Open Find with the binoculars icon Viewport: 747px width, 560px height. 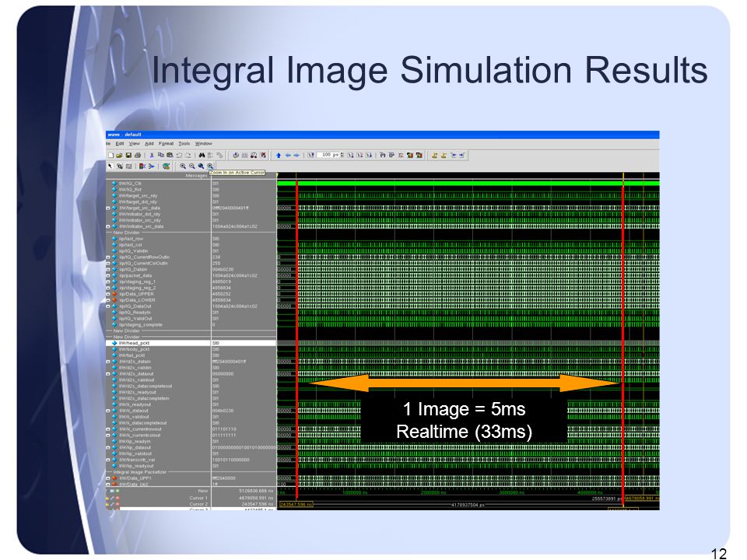pyautogui.click(x=202, y=156)
